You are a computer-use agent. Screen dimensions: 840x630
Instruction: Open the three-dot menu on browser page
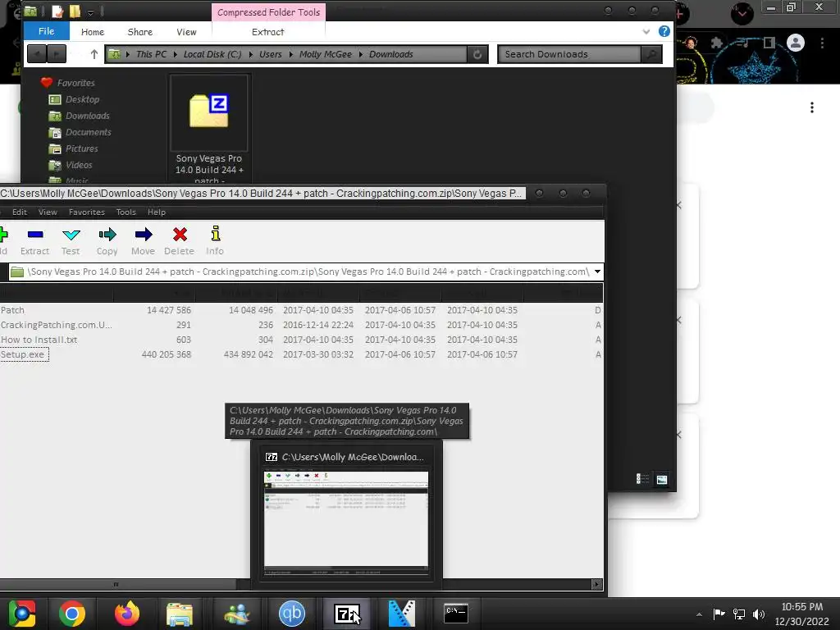[812, 107]
